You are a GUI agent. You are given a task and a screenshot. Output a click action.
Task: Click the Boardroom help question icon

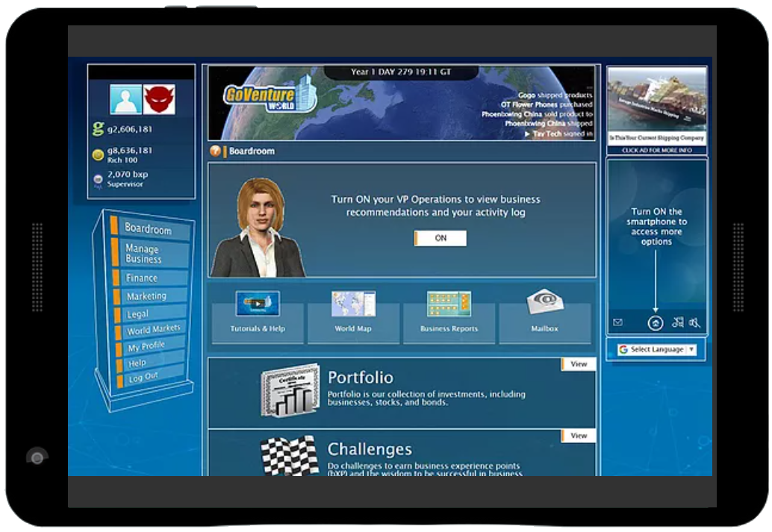[x=215, y=151]
